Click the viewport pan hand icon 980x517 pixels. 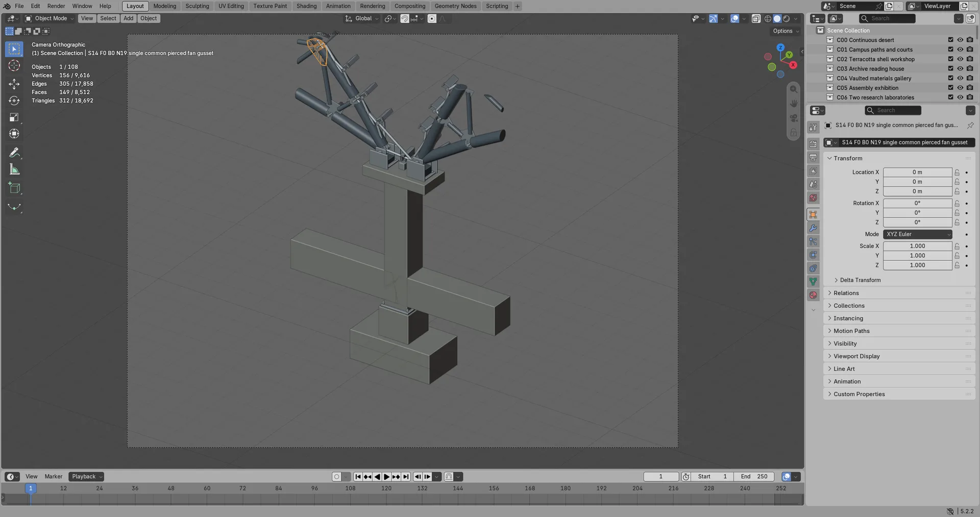793,104
